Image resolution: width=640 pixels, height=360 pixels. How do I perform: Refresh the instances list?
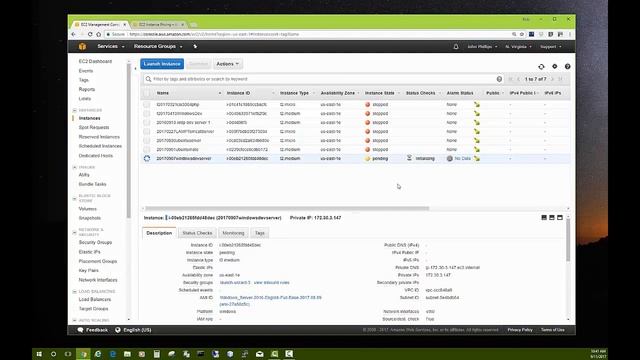point(541,67)
